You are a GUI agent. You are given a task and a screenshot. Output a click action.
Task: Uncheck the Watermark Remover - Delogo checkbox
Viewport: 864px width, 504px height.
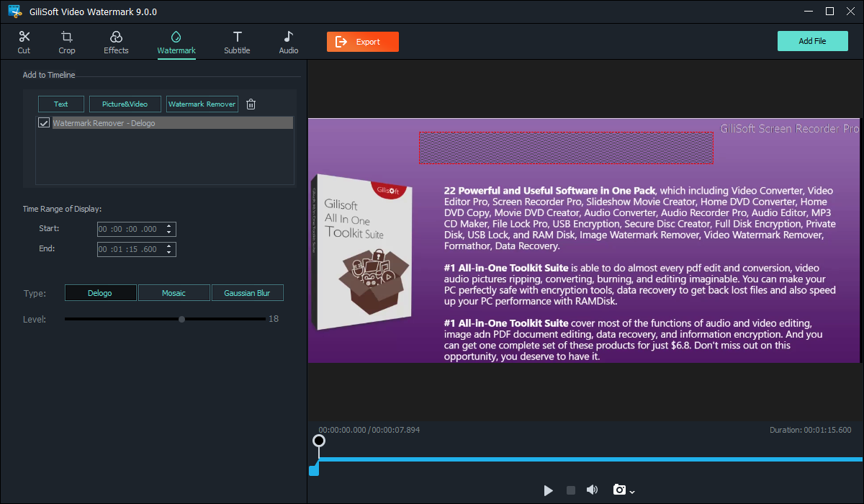tap(44, 123)
